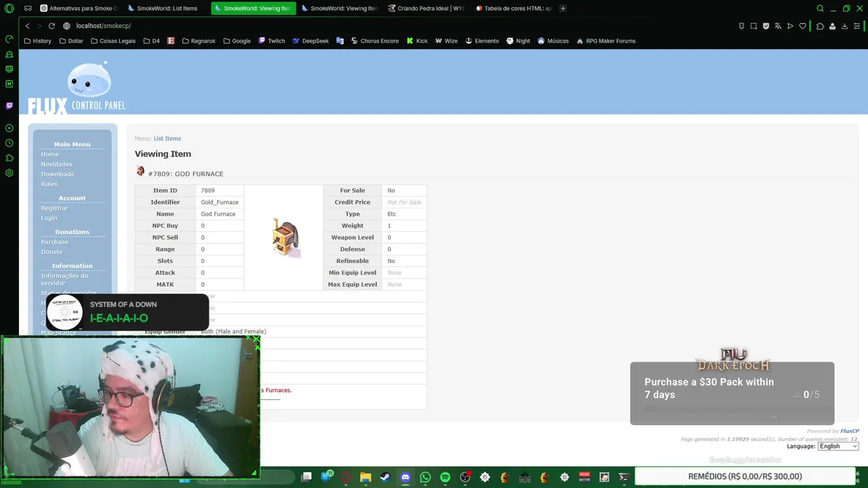
Task: Open a new tab with plus button
Action: (x=563, y=8)
